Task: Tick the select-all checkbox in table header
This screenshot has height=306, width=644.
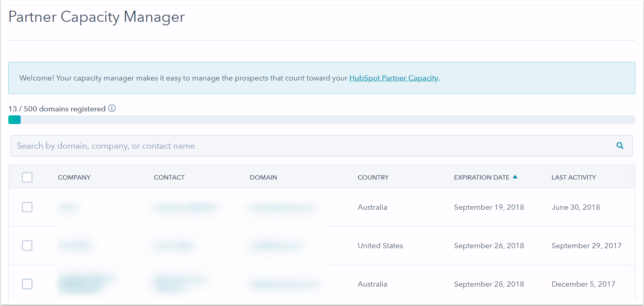Action: 27,177
